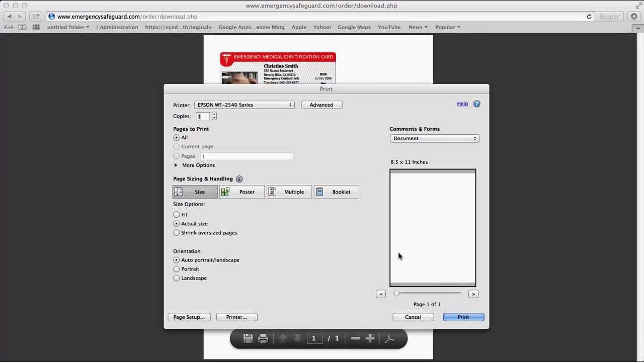644x362 pixels.
Task: Select Auto portrait/landscape orientation
Action: tap(176, 260)
